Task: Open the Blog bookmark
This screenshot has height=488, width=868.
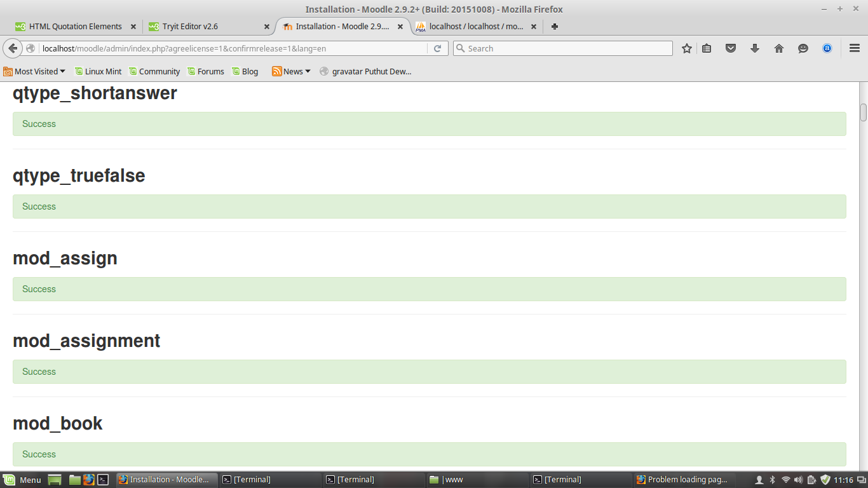Action: click(245, 71)
